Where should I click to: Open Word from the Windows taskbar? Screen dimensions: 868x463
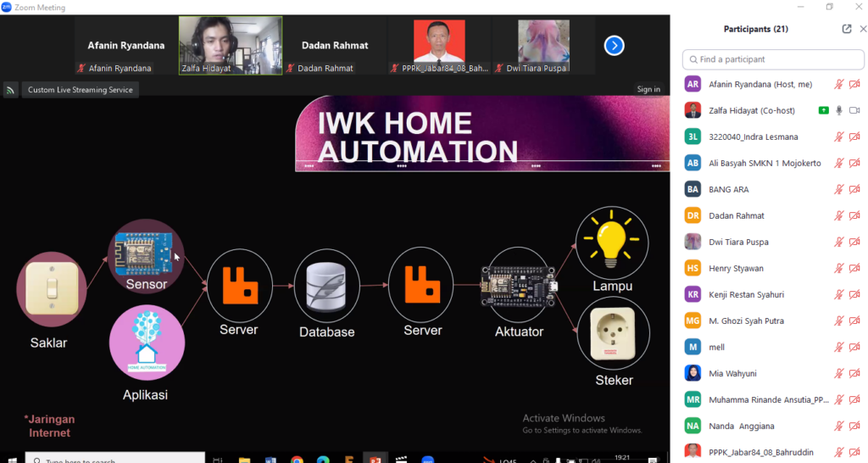point(270,460)
